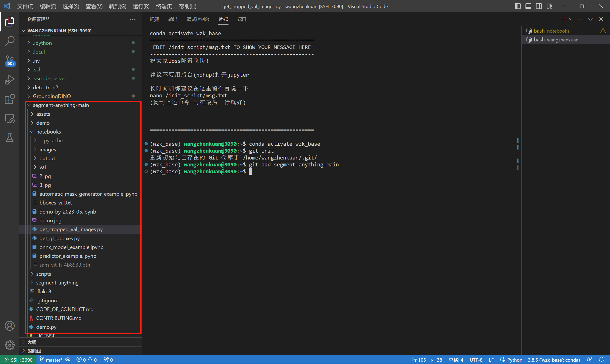Open the Search view in activity bar
Viewport: 610px width, 364px height.
point(10,41)
